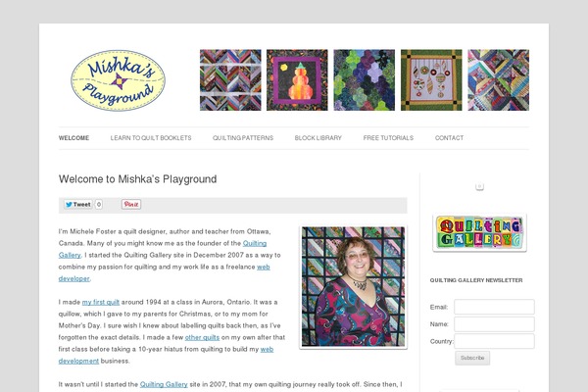This screenshot has width=588, height=392.
Task: Click the Tweet button with bird icon
Action: click(x=78, y=205)
